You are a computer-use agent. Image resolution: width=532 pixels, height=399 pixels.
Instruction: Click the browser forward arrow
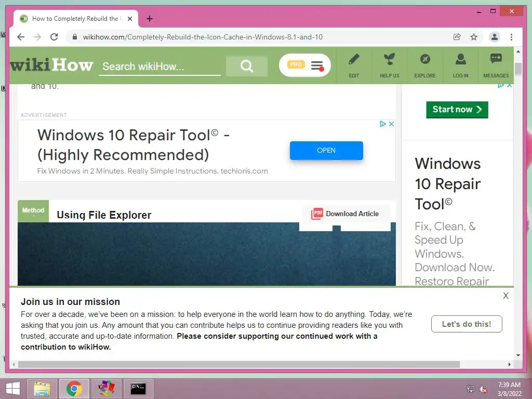click(x=37, y=37)
